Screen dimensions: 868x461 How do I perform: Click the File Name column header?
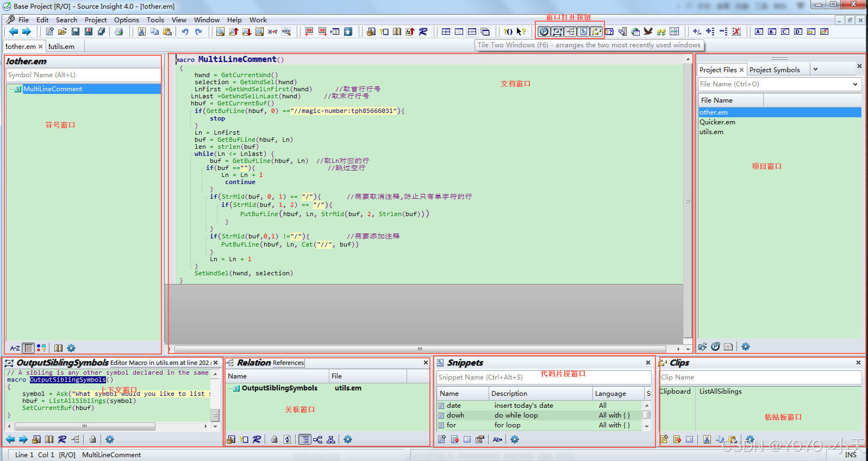(x=730, y=100)
